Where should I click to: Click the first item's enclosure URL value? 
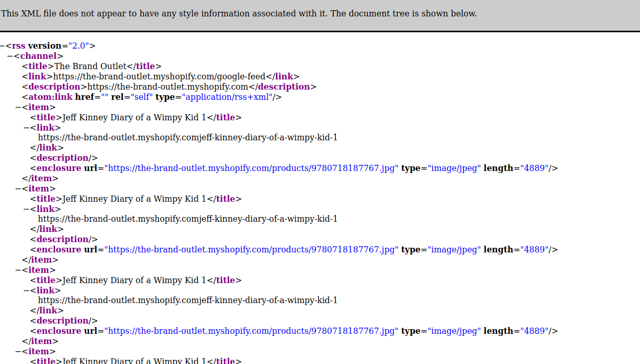[x=251, y=168]
